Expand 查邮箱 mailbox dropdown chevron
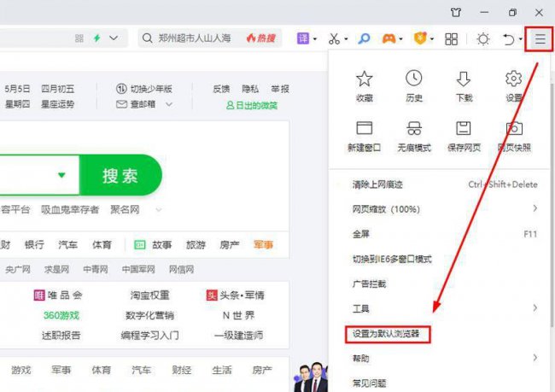 pos(169,104)
